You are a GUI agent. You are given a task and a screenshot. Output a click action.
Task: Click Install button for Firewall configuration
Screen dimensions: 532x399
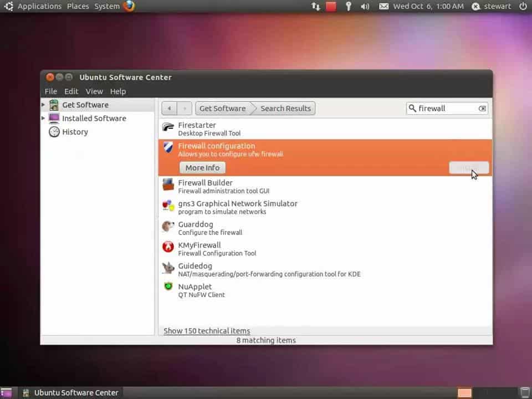tap(469, 167)
